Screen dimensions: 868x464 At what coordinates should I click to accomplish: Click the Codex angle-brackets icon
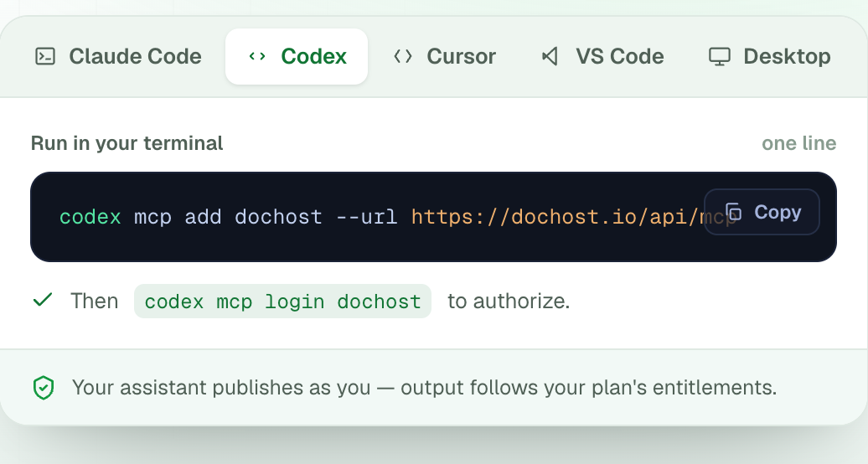[x=257, y=56]
